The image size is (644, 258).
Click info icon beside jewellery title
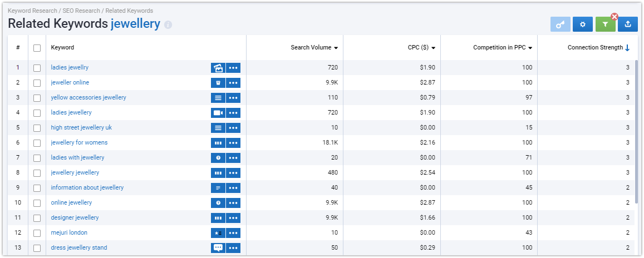tap(168, 24)
